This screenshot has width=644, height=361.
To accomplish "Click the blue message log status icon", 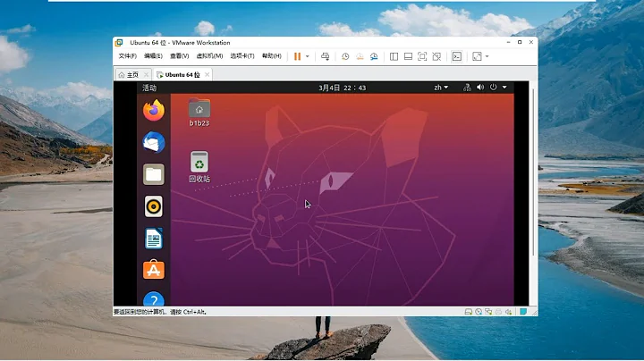I will pyautogui.click(x=523, y=312).
